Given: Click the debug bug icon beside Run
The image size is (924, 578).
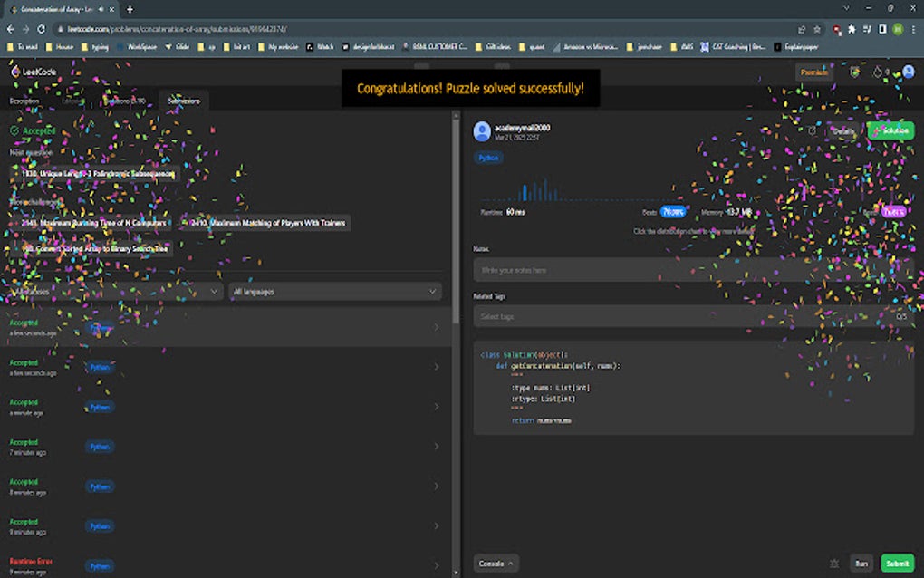Looking at the screenshot, I should point(833,564).
